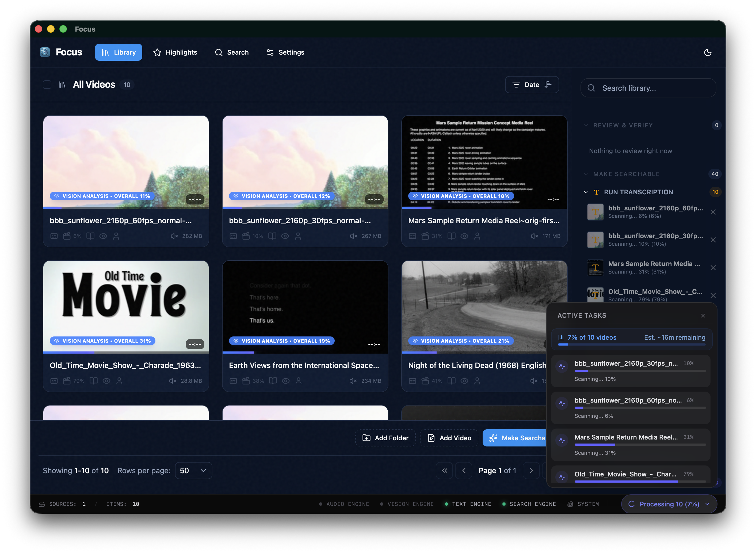Click muted speaker icon on Mars Sample Return card
This screenshot has width=756, height=553.
pyautogui.click(x=534, y=236)
